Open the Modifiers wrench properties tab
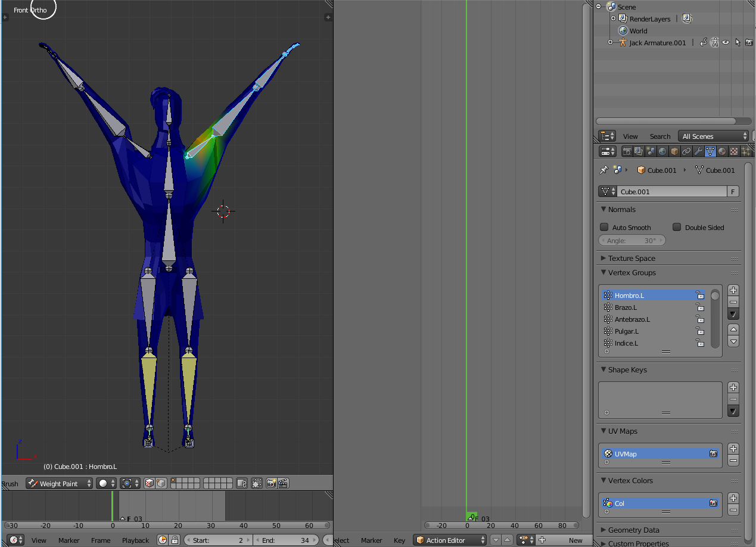Screen dimensions: 756x547 point(698,152)
